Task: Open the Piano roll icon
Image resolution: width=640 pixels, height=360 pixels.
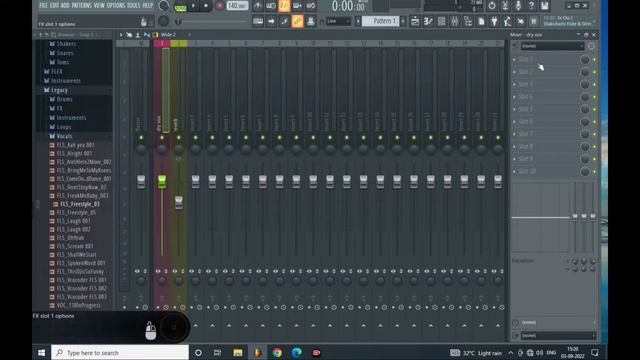Action: pyautogui.click(x=428, y=21)
